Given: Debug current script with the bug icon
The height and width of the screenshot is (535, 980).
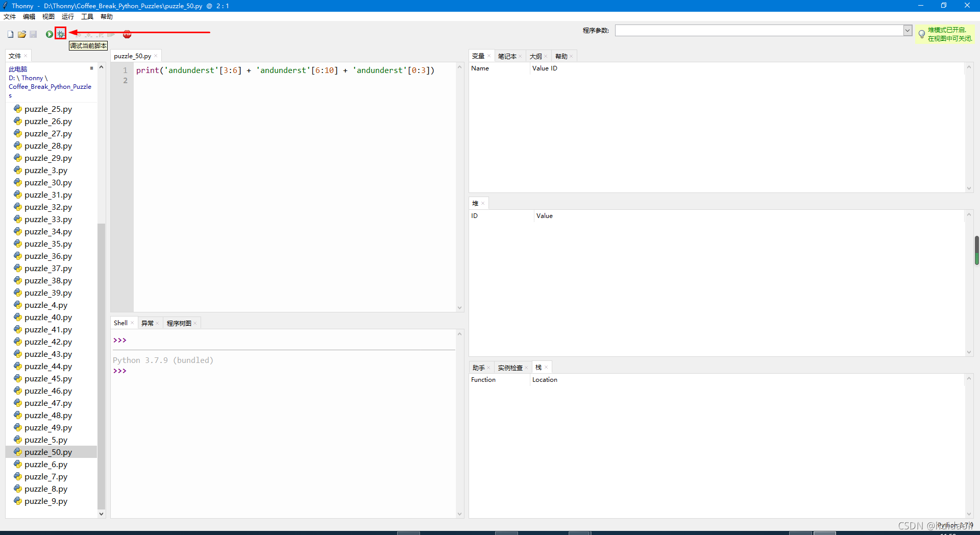Looking at the screenshot, I should click(61, 34).
